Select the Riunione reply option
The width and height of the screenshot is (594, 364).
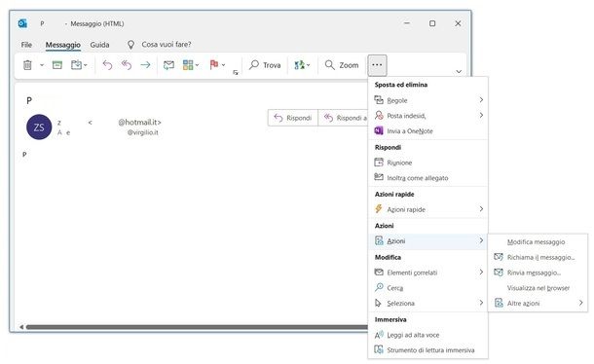click(427, 163)
